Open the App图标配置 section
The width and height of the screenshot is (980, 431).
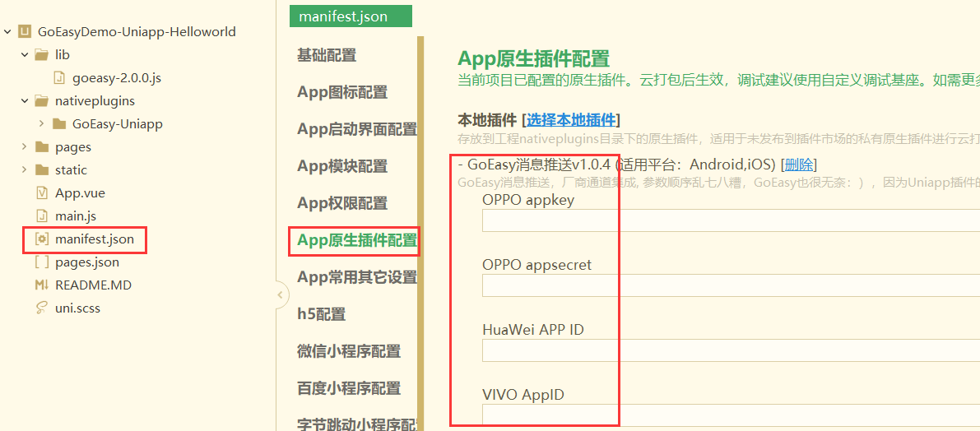(341, 92)
